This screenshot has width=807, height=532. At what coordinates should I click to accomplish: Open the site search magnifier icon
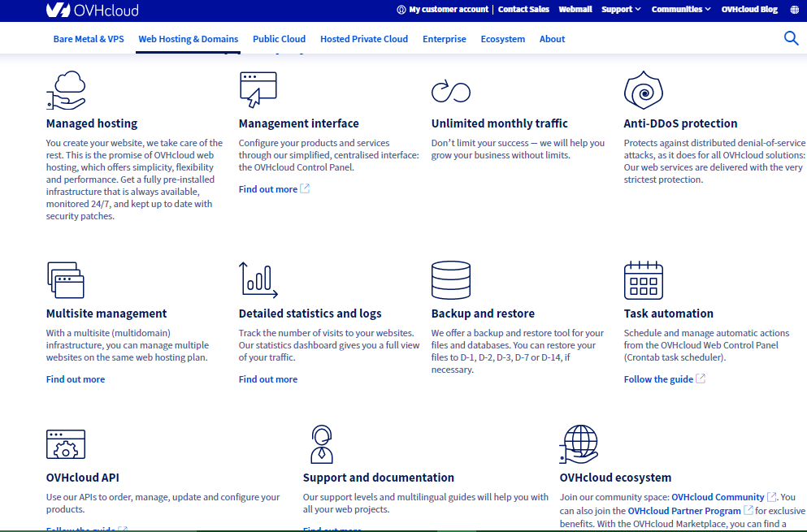tap(791, 38)
